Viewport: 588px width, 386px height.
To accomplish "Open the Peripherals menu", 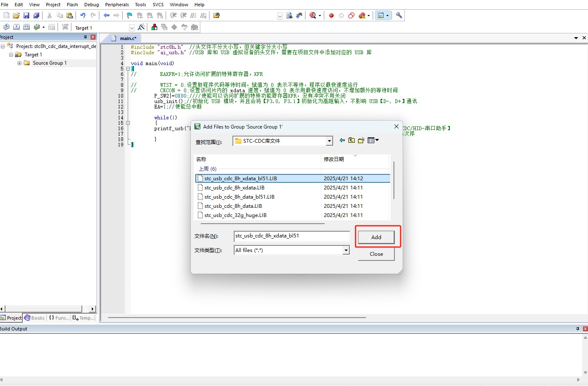I will point(117,5).
